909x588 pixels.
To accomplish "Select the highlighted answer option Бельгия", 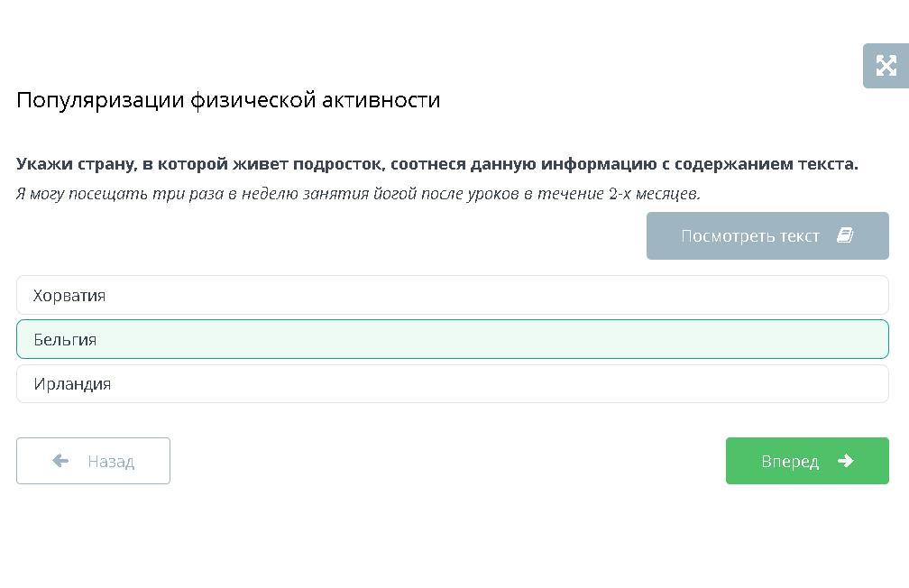I will 452,339.
